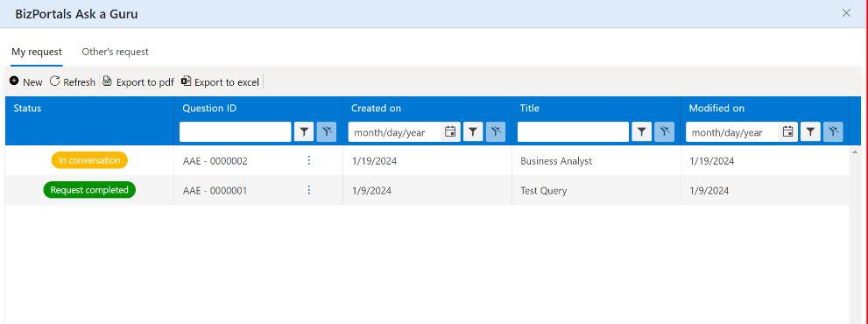The height and width of the screenshot is (324, 868).
Task: Select the My request tab
Action: [x=37, y=52]
